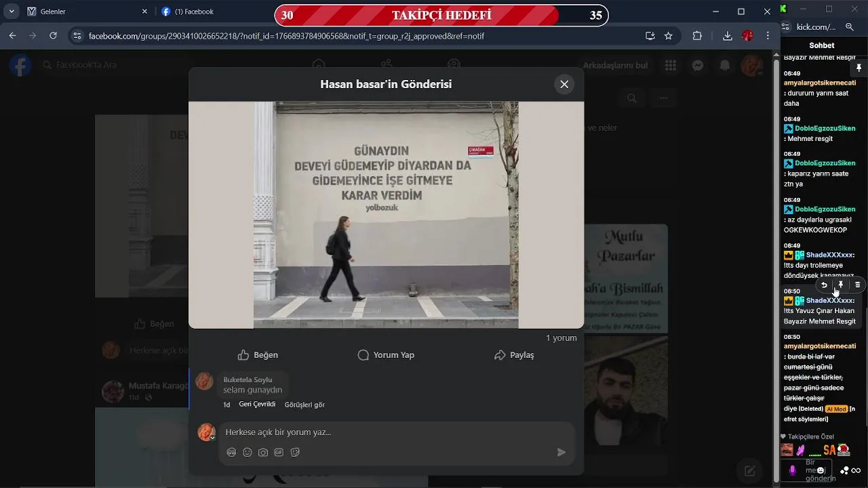Click the kick.com address in chat window

tap(816, 27)
